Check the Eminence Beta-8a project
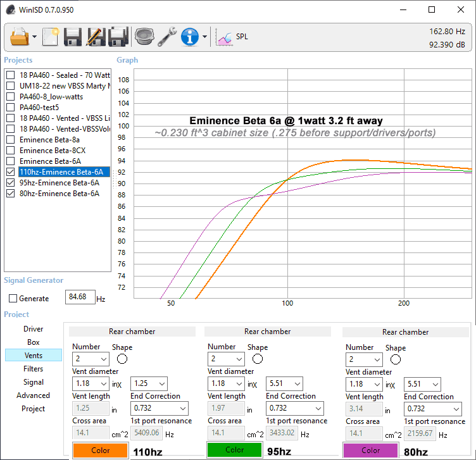 point(11,140)
